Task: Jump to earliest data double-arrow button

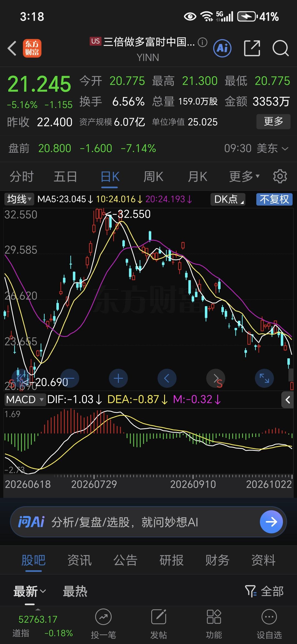Action: 21,378
